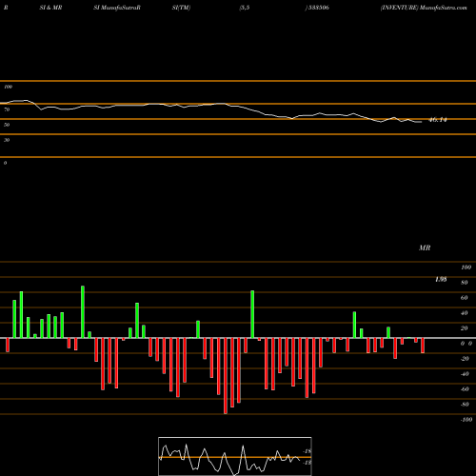Click the MR axis label -20

coord(465,359)
